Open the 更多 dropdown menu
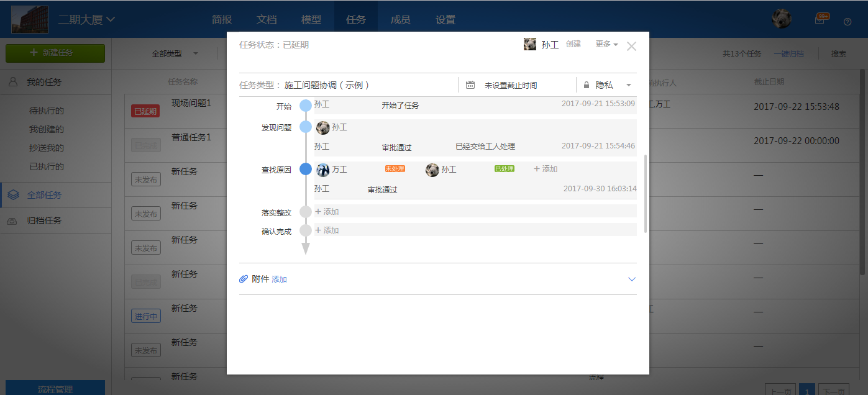Viewport: 868px width, 395px height. click(x=606, y=44)
